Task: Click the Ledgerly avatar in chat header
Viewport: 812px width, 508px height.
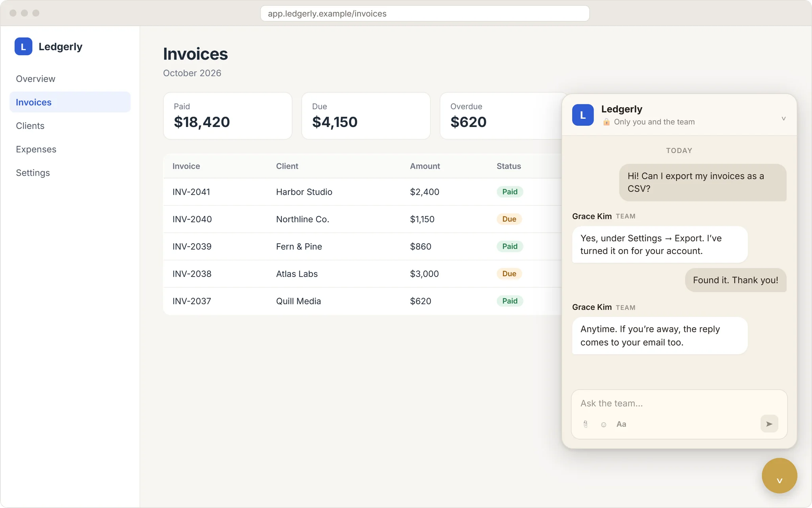Action: pyautogui.click(x=583, y=115)
